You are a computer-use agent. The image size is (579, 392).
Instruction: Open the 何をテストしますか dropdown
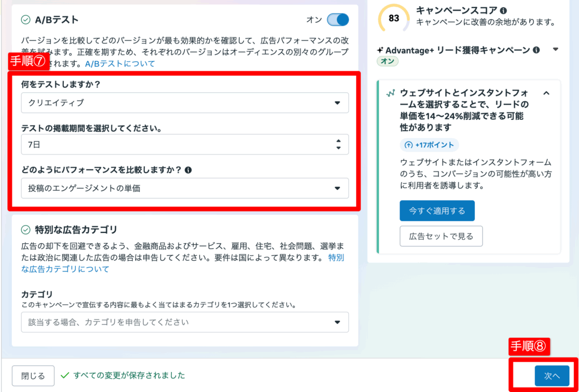(x=184, y=103)
